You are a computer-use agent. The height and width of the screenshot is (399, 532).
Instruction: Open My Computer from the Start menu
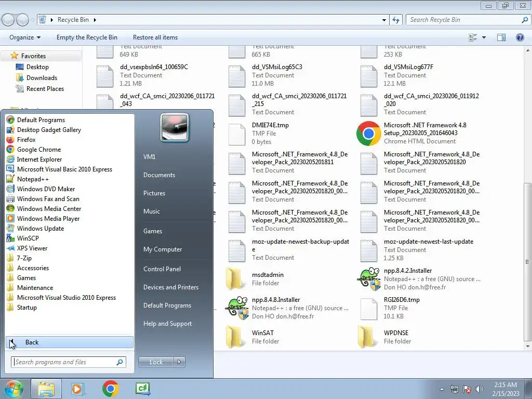(163, 249)
